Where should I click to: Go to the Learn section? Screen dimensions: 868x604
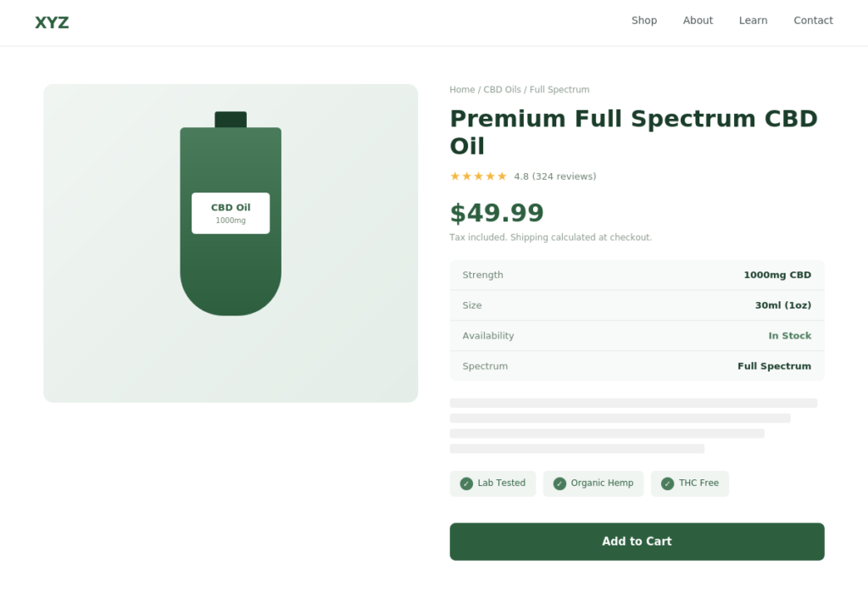click(753, 20)
